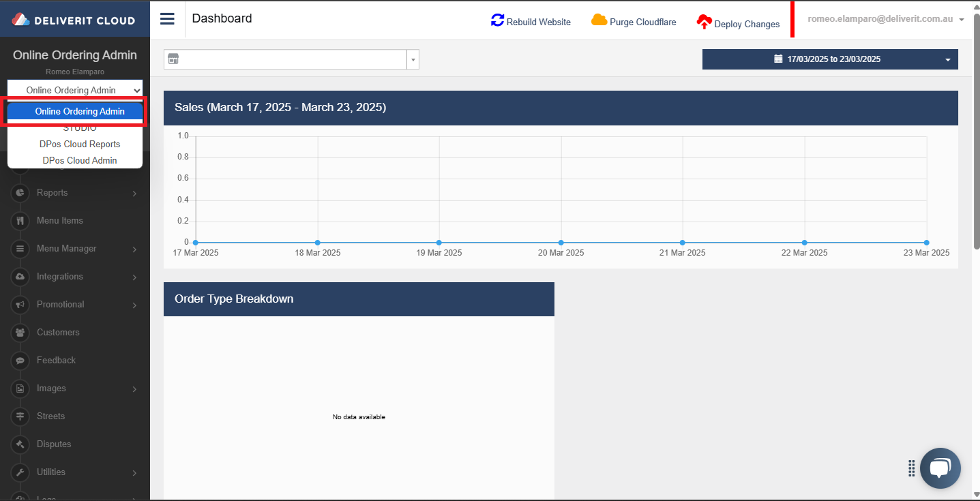
Task: Collapse the Online Ordering Admin module selector
Action: [75, 90]
